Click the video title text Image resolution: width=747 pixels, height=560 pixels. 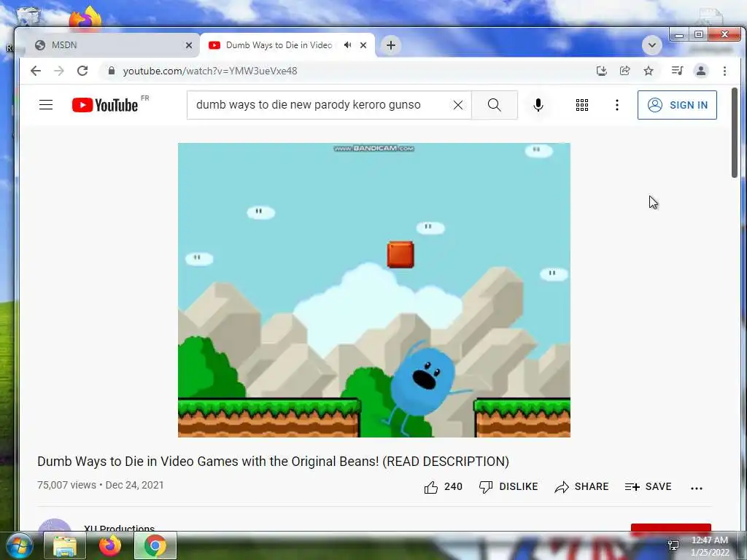pyautogui.click(x=273, y=461)
